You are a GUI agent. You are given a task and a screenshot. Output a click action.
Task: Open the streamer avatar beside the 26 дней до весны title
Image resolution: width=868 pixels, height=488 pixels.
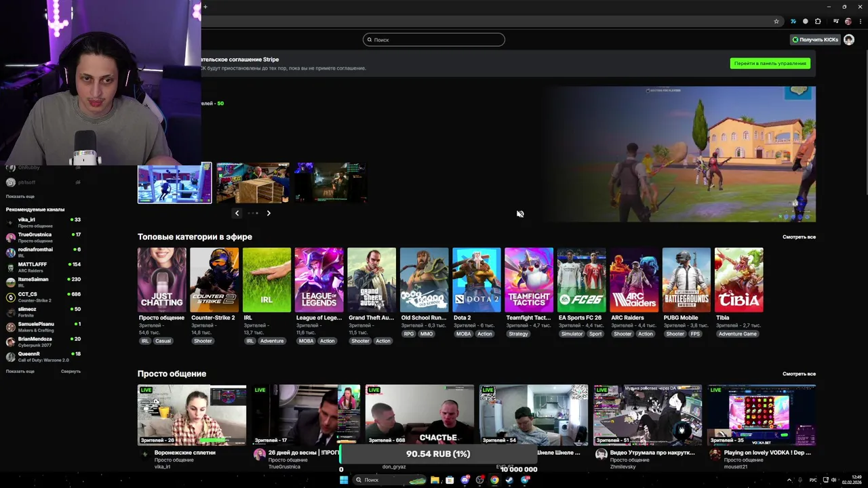pos(260,454)
